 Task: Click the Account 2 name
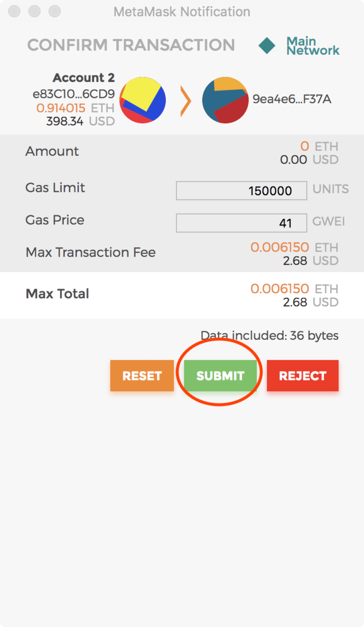[x=83, y=78]
